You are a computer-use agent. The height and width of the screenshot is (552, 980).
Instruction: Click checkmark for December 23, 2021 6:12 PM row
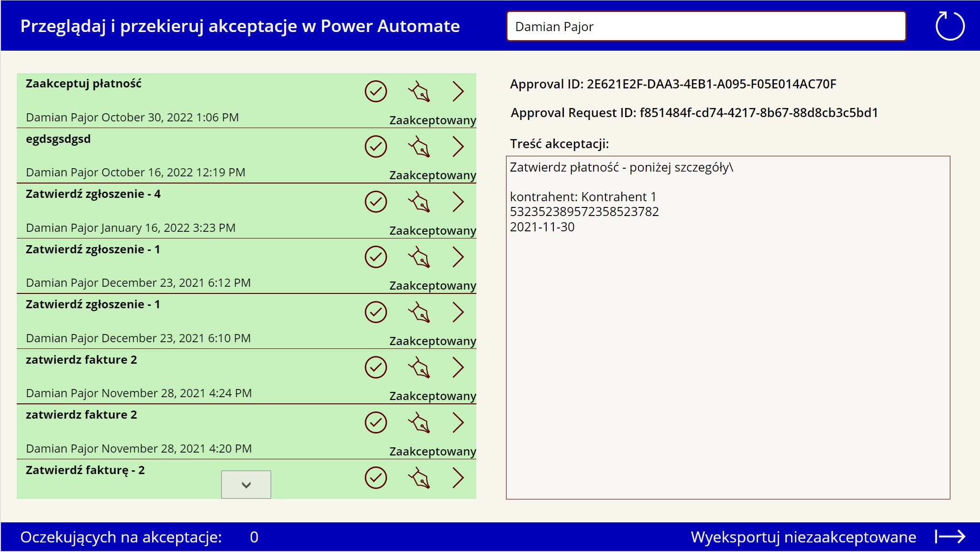376,257
